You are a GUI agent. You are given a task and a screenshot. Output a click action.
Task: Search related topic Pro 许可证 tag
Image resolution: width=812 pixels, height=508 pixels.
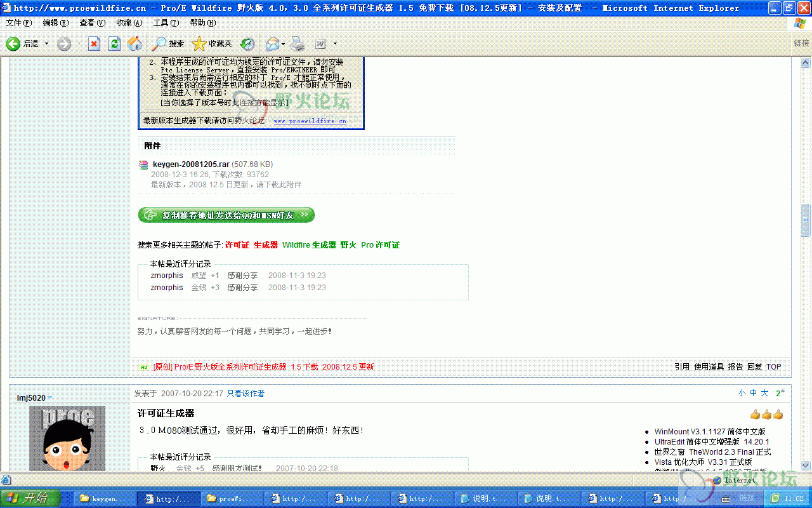[381, 245]
